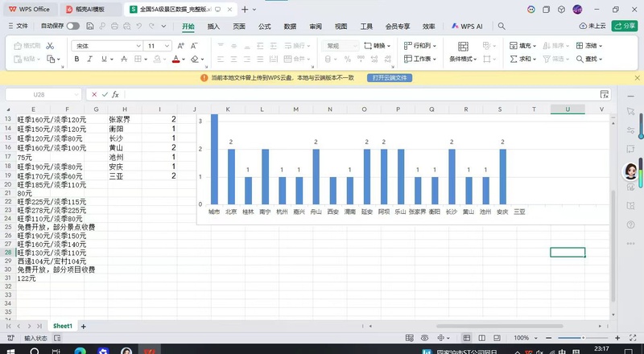
Task: Open the 数据 ribbon tab
Action: (x=290, y=27)
